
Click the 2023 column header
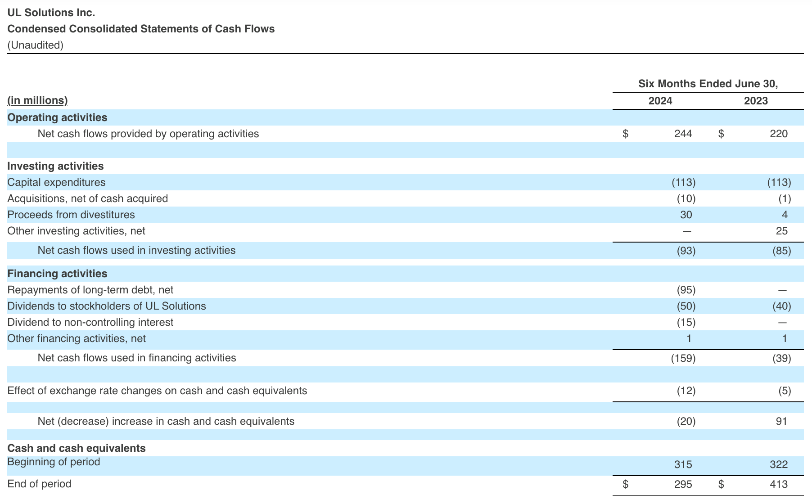756,101
